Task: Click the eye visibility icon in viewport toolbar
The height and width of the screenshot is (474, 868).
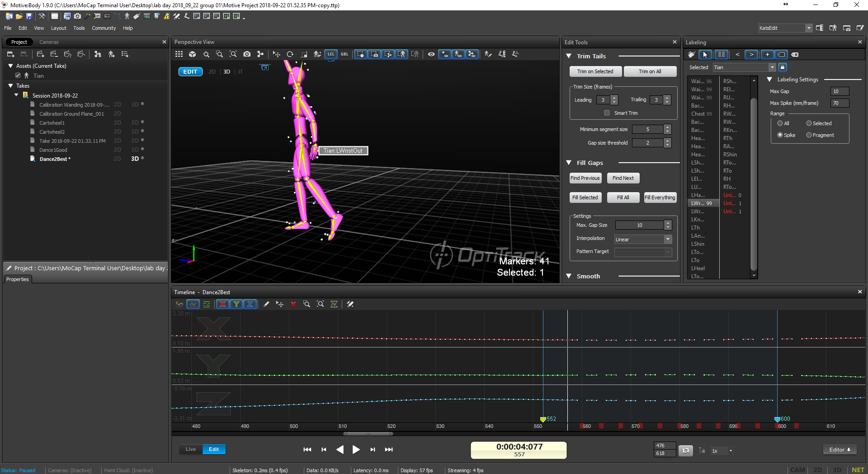Action: pos(431,54)
